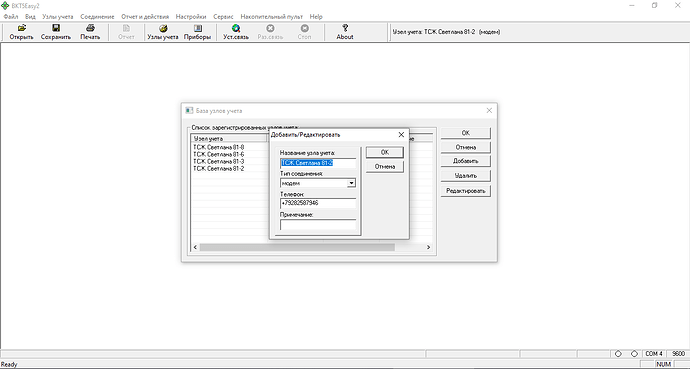Click OK in База узлов учета dialog

[x=466, y=133]
